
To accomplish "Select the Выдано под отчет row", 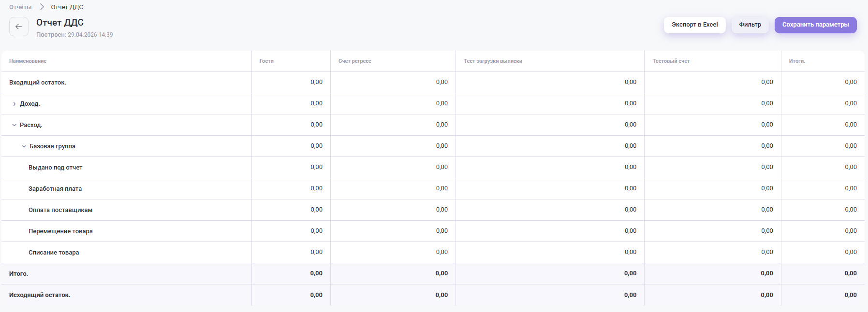I will [55, 168].
